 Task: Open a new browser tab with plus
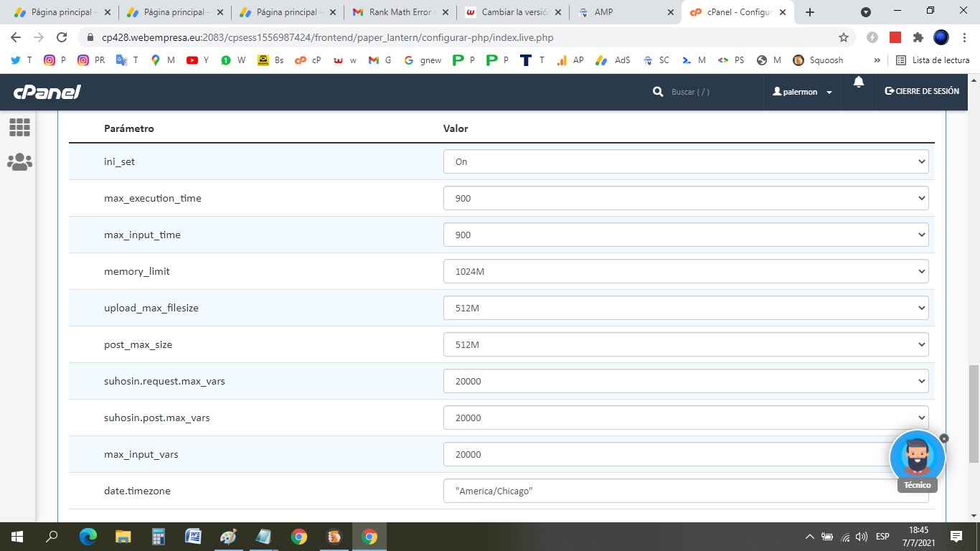[x=810, y=12]
